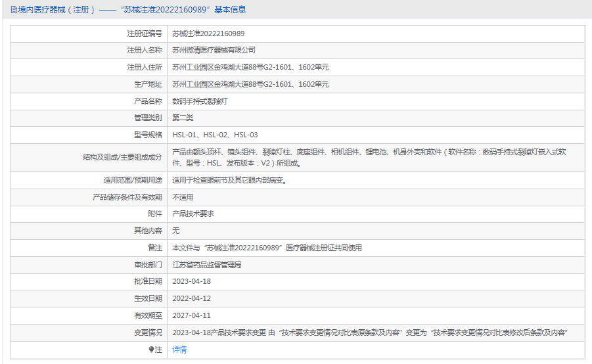Click storage condition value 不适用
The width and height of the screenshot is (592, 364).
pyautogui.click(x=183, y=197)
